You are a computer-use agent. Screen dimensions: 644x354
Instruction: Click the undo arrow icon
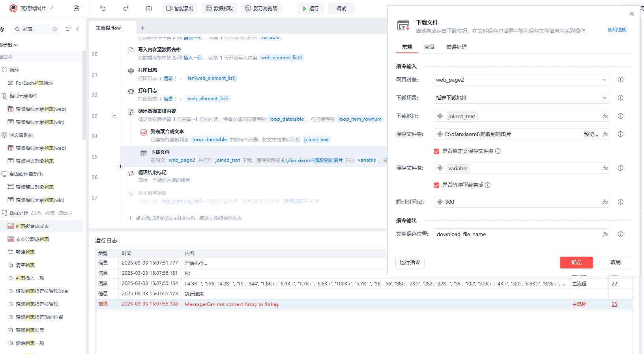(x=103, y=8)
